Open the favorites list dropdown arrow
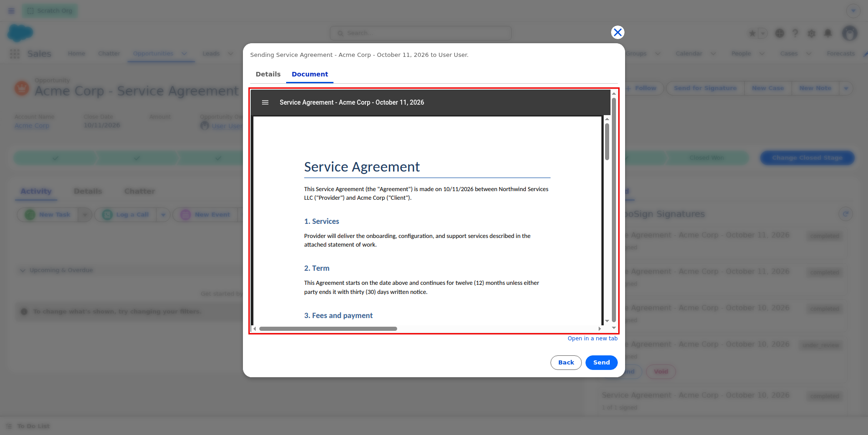868x435 pixels. point(763,33)
